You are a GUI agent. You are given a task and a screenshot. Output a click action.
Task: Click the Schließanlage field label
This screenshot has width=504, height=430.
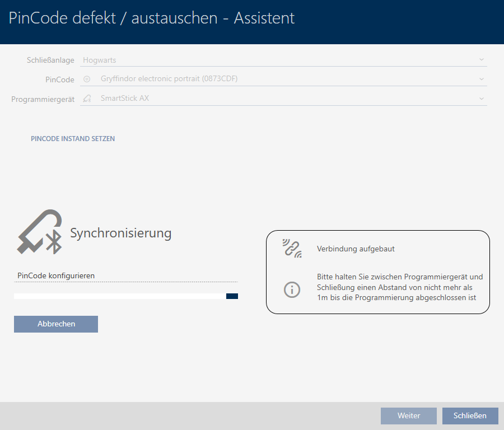pos(50,60)
